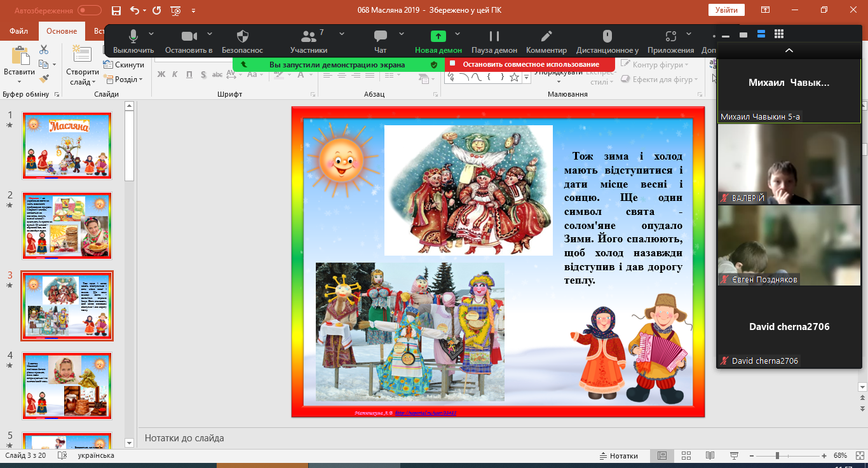This screenshot has width=868, height=468.
Task: Open ribbon display options button
Action: pos(766,10)
